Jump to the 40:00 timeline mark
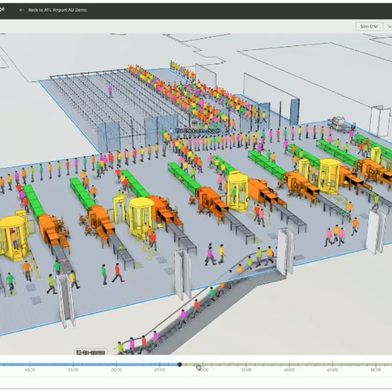The height and width of the screenshot is (392, 392). tap(289, 370)
